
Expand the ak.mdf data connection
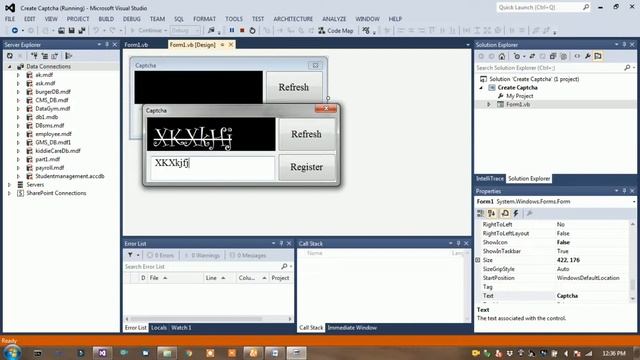(x=18, y=75)
